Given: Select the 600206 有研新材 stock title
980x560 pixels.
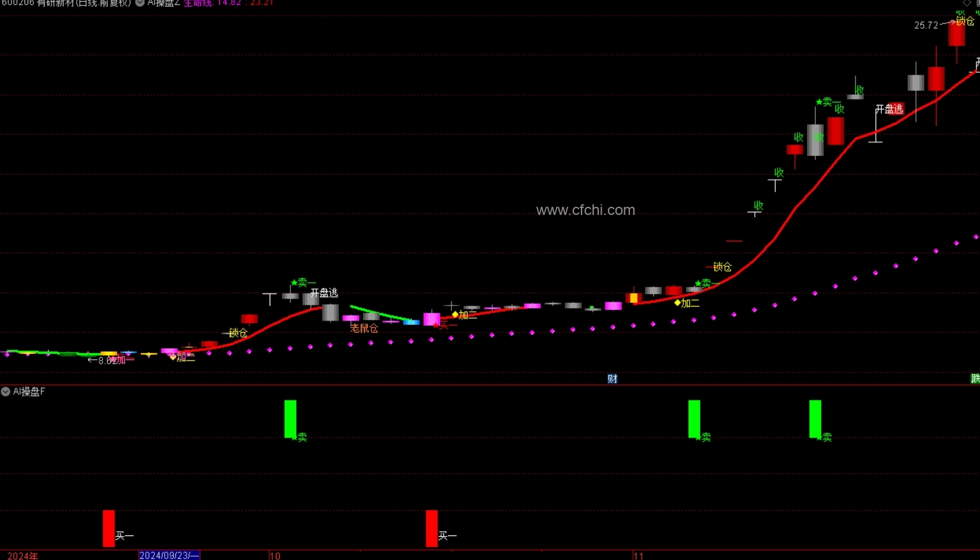Looking at the screenshot, I should 66,3.
